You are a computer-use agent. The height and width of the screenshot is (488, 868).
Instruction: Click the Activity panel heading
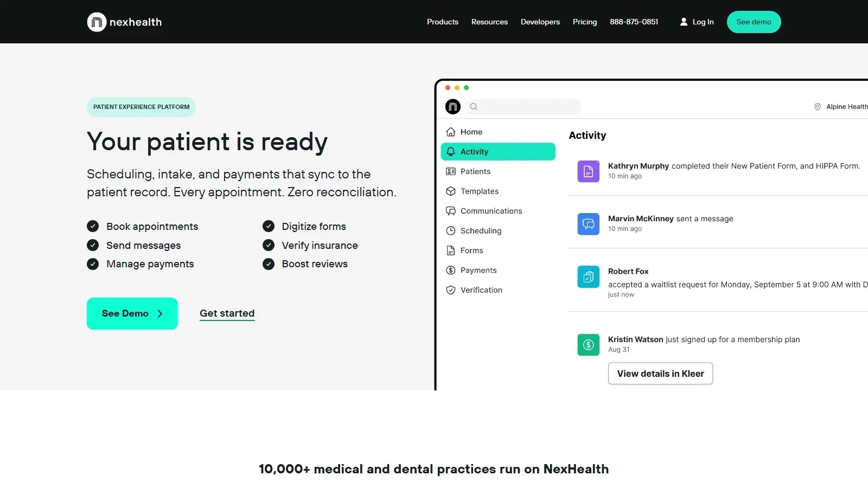[x=588, y=136]
